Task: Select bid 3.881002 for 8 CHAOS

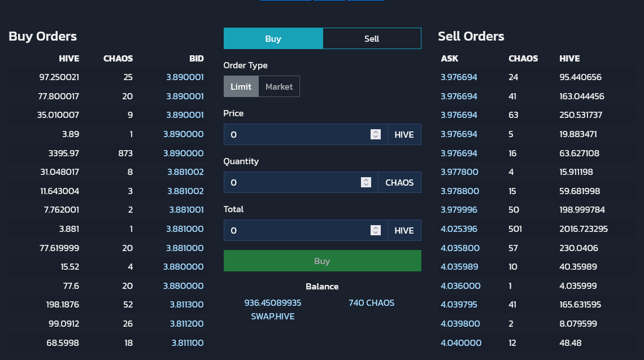Action: 185,172
